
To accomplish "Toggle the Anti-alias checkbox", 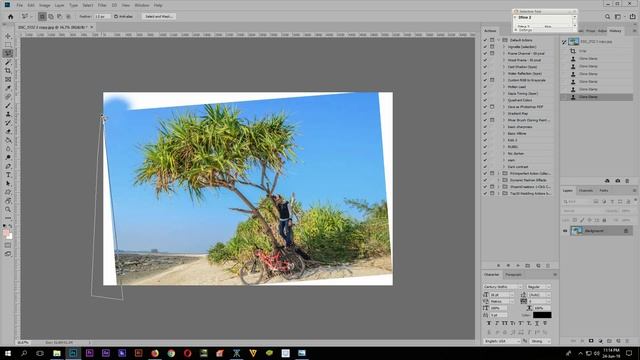I will coord(116,17).
